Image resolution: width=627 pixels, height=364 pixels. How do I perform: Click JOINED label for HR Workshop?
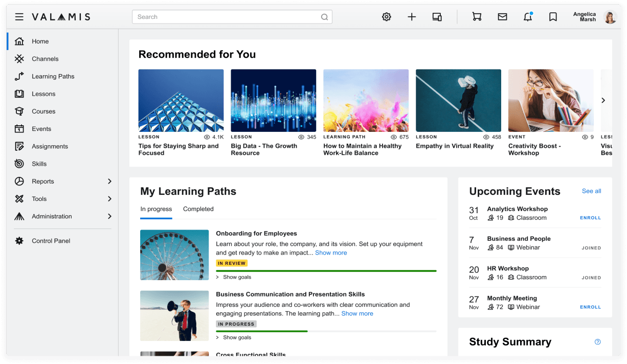click(591, 278)
